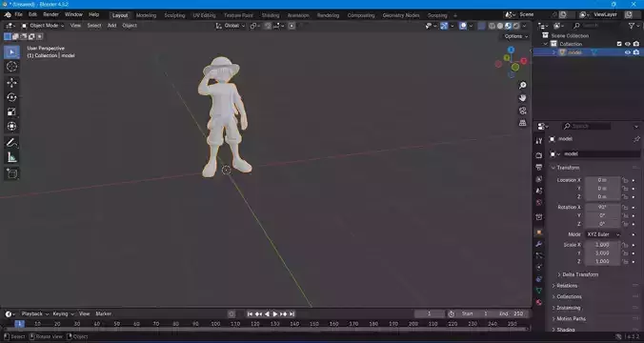Click the Scale Z value field
The width and height of the screenshot is (644, 343).
tap(602, 262)
